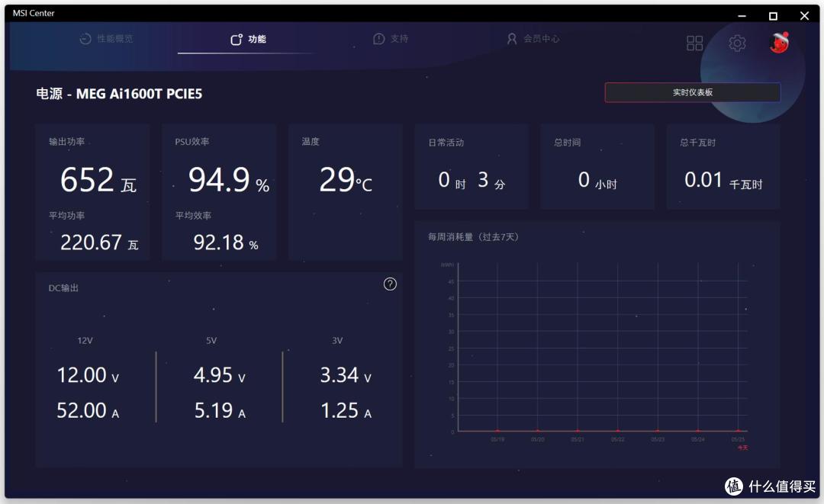Click the 94.9 % PSU efficiency value

(229, 180)
